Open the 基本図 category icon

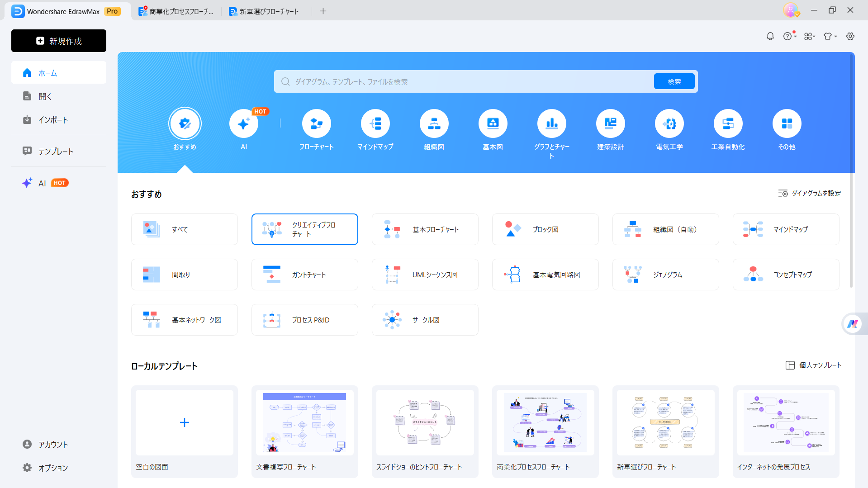pos(493,123)
